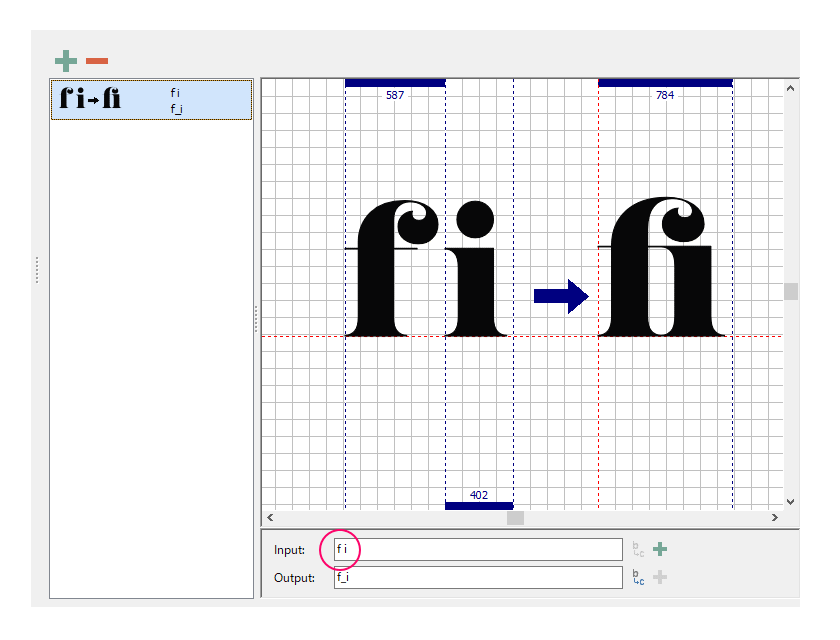Click the red minus to remove substitution
The image size is (840, 640).
point(97,62)
